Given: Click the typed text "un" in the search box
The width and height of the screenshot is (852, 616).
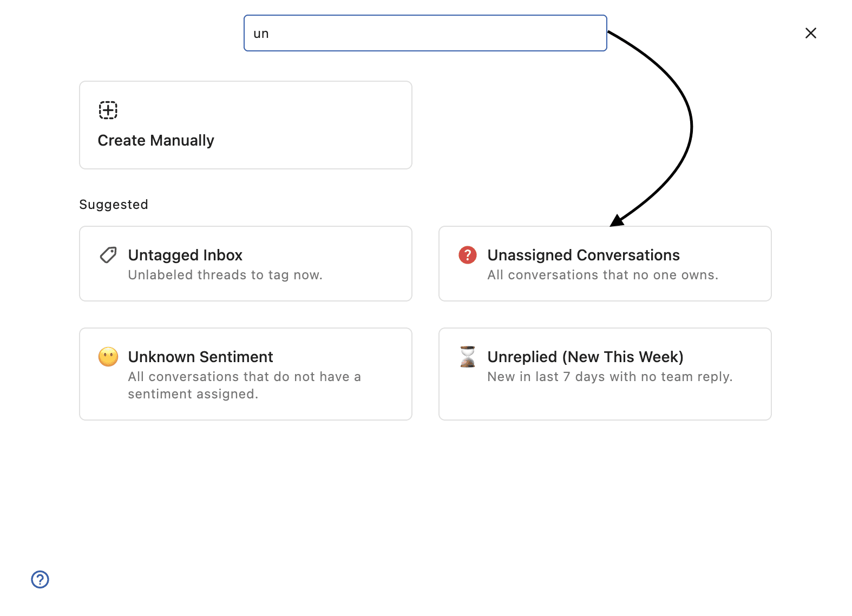Looking at the screenshot, I should (x=261, y=34).
